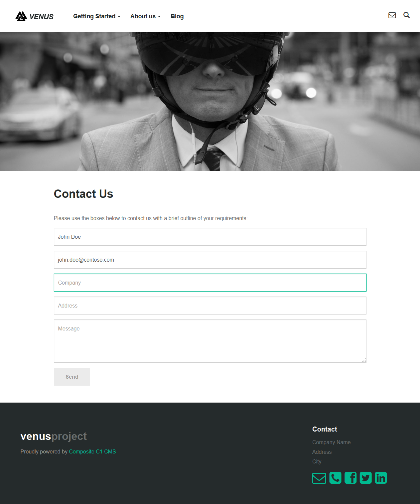The height and width of the screenshot is (504, 420).
Task: Open search with magnifier icon
Action: [406, 15]
